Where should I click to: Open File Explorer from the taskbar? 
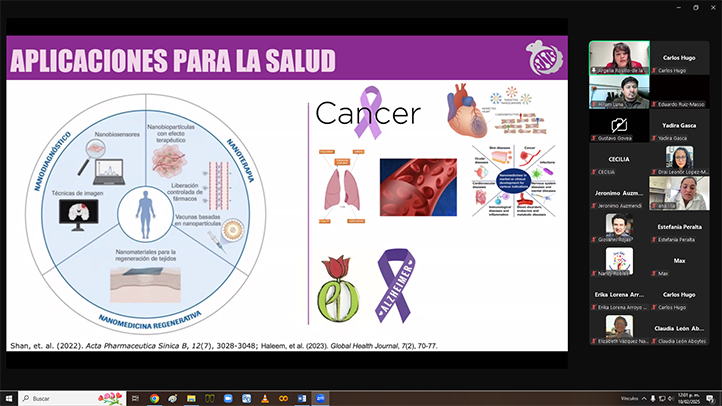(x=191, y=399)
